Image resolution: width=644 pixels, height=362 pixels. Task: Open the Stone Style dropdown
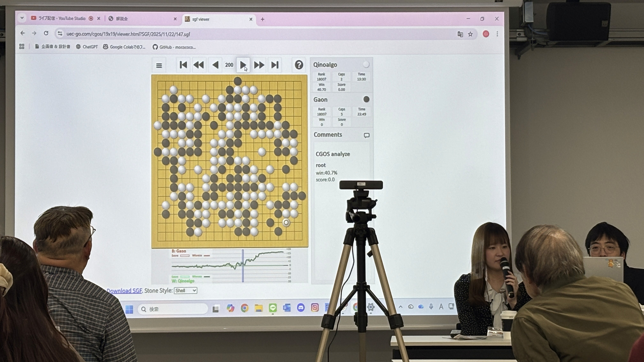(185, 290)
